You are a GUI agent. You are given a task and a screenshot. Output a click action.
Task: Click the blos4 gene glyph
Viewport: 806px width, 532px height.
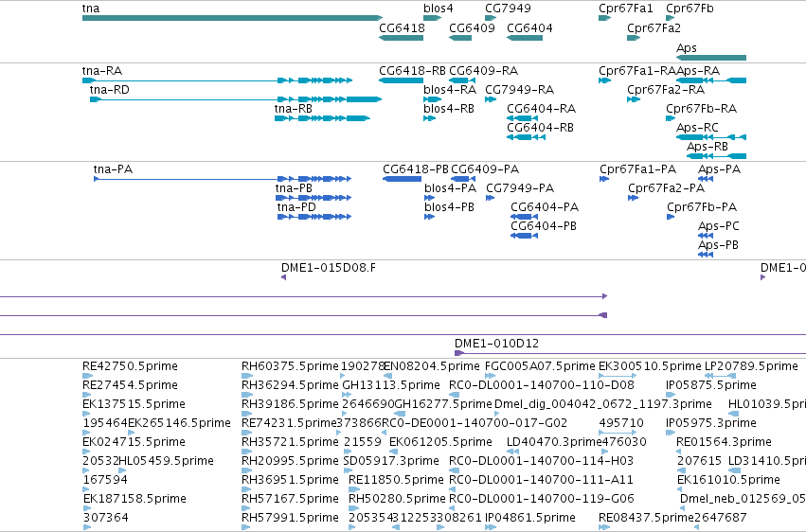coord(432,18)
